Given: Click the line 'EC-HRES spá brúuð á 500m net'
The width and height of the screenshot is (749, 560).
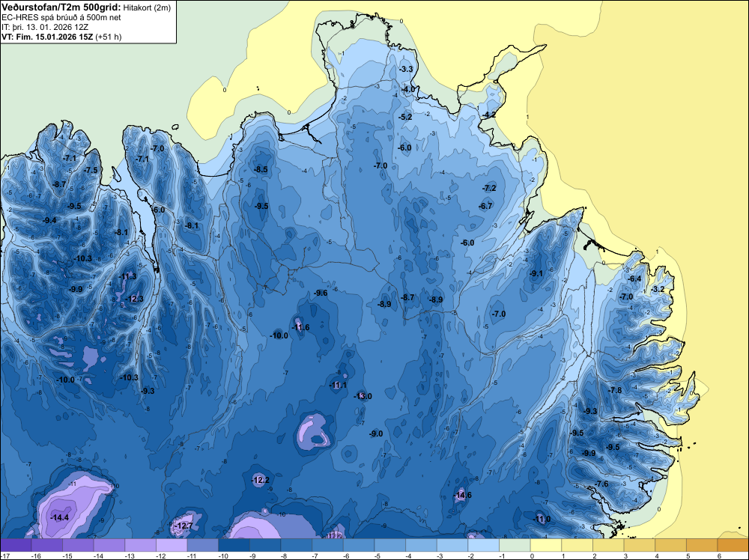Looking at the screenshot, I should pyautogui.click(x=61, y=18).
